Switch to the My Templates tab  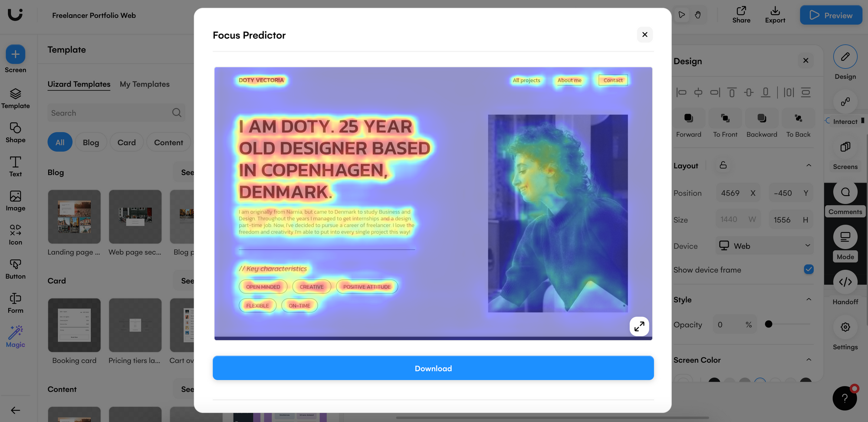point(145,84)
